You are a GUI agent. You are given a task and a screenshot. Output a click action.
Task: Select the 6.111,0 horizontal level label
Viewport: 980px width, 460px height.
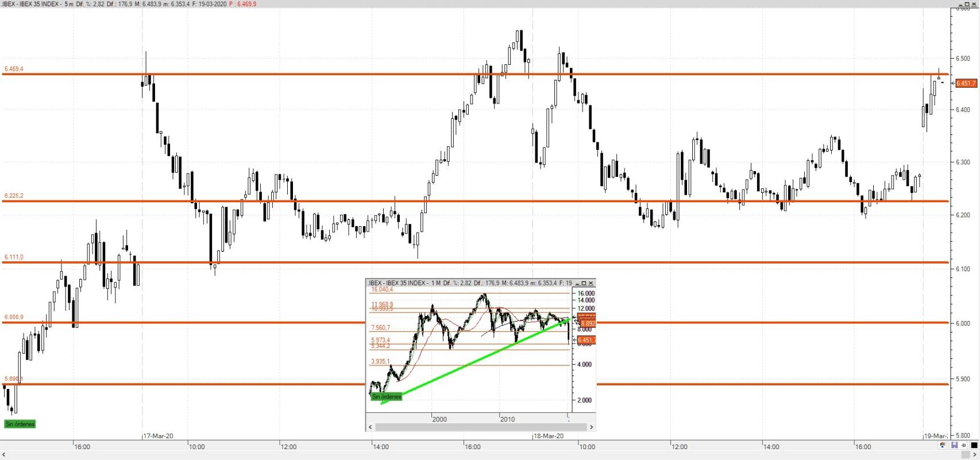tap(14, 257)
